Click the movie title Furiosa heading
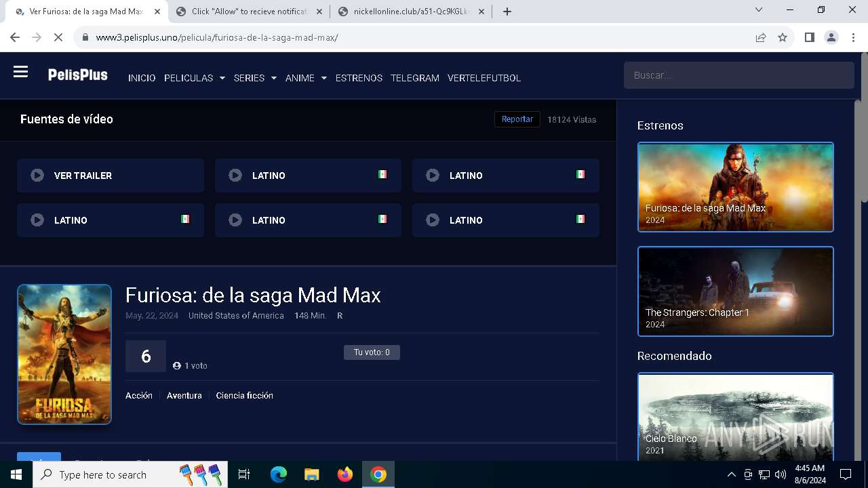This screenshot has height=488, width=868. pyautogui.click(x=253, y=295)
